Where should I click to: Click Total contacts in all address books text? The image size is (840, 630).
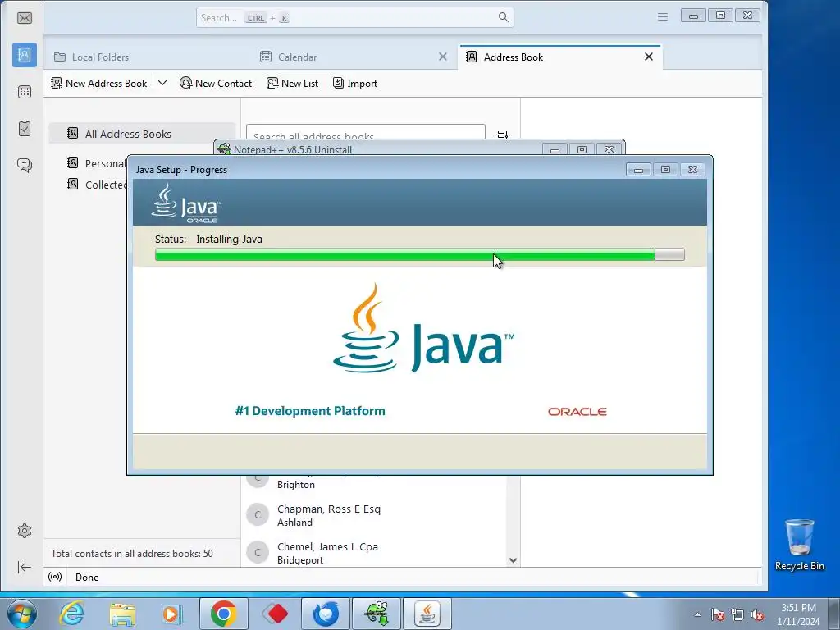(132, 554)
